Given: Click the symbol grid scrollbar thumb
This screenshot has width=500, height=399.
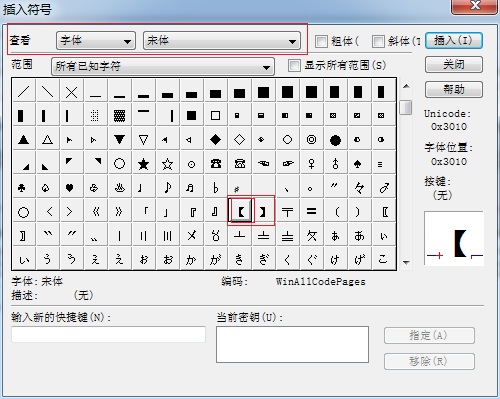Looking at the screenshot, I should pyautogui.click(x=406, y=107).
